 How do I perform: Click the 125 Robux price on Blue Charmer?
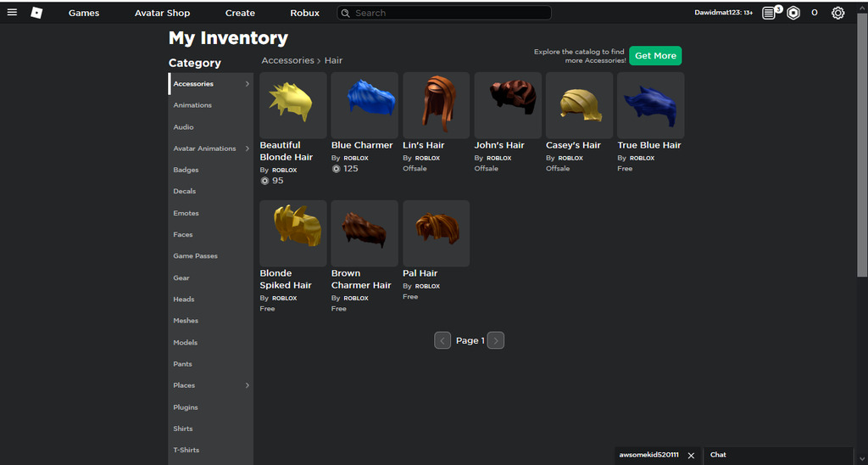click(345, 169)
